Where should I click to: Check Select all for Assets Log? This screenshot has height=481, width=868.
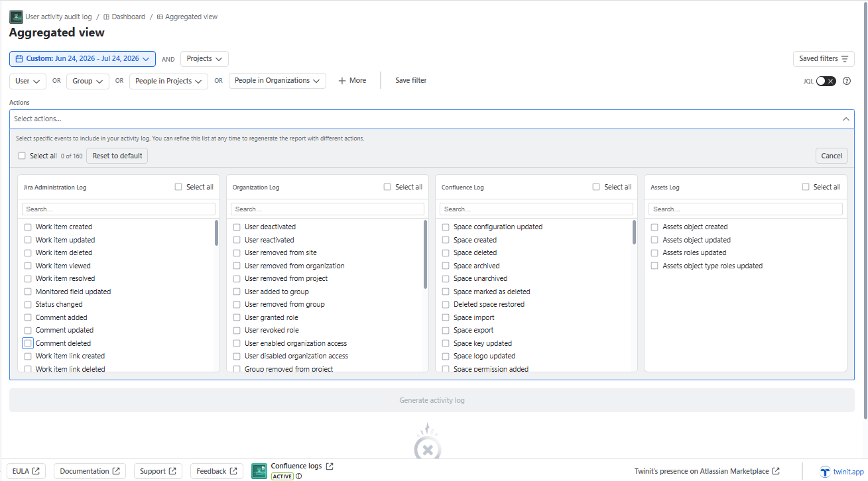click(806, 187)
